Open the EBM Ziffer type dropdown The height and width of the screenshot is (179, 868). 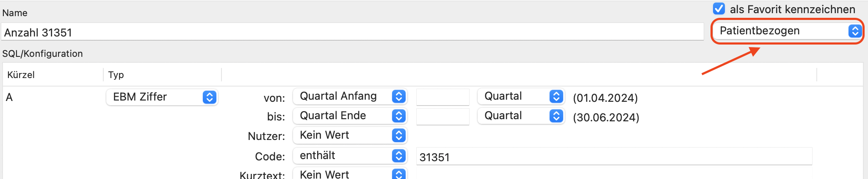click(x=162, y=97)
